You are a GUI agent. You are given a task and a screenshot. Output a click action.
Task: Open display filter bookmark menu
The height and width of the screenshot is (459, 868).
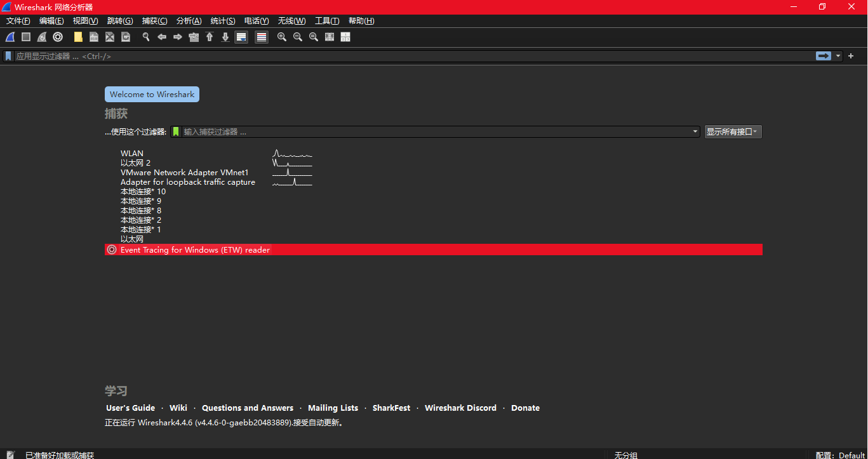click(x=8, y=56)
